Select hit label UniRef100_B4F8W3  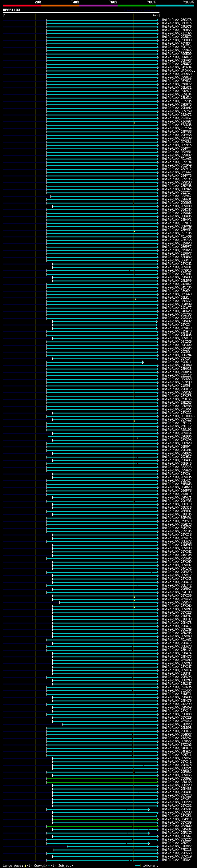(x=177, y=484)
